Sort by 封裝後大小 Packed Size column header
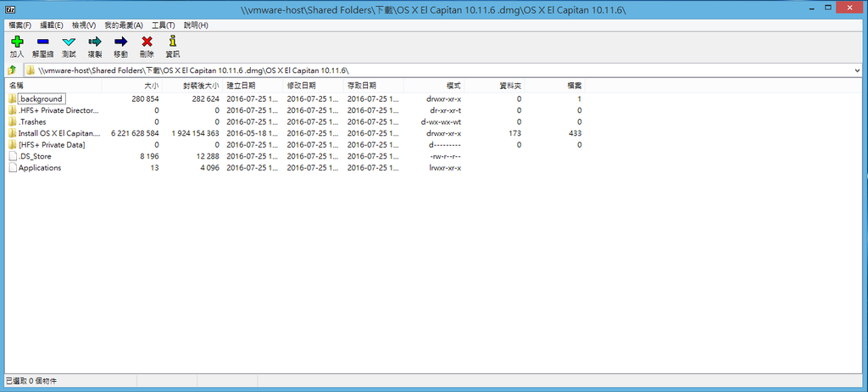 (192, 86)
